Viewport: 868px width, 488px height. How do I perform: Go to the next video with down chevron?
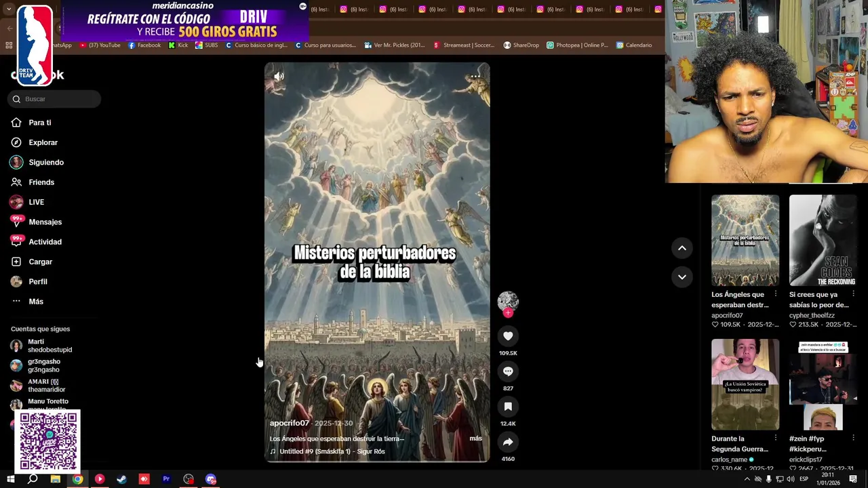click(682, 277)
